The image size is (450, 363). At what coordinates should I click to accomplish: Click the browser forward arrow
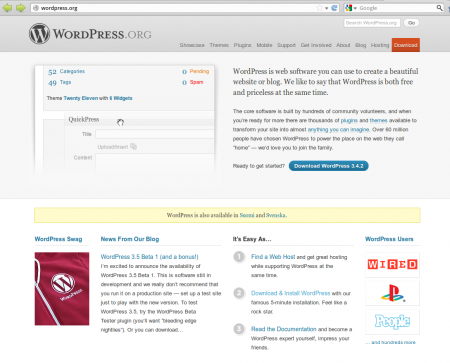(x=21, y=8)
